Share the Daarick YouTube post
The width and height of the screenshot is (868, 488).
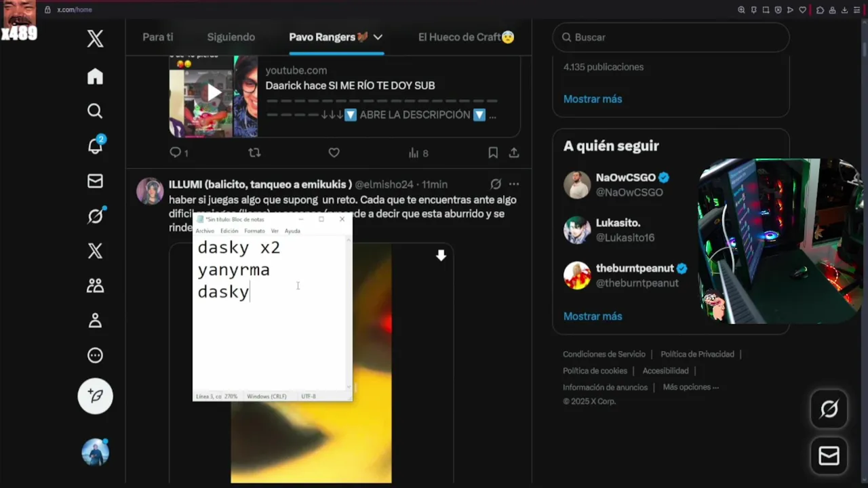pos(514,153)
